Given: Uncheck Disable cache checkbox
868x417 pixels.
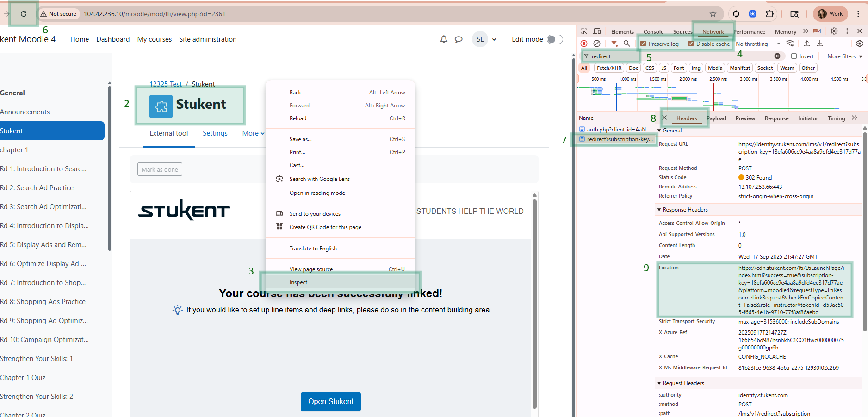Looking at the screenshot, I should (x=691, y=44).
